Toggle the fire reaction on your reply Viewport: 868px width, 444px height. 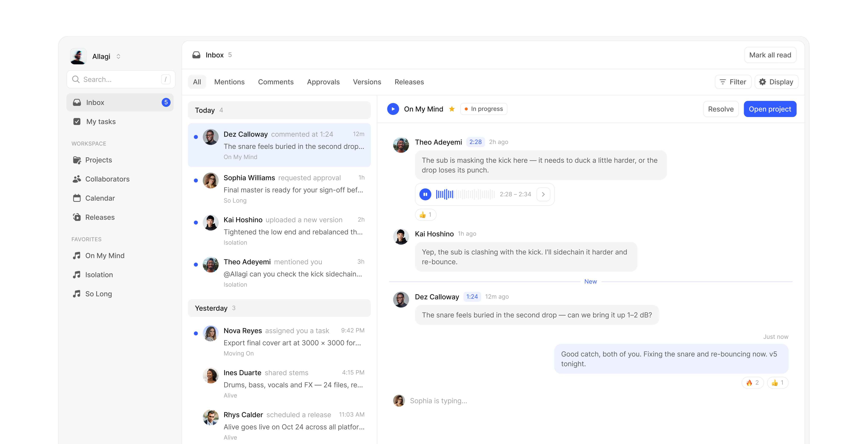[753, 383]
